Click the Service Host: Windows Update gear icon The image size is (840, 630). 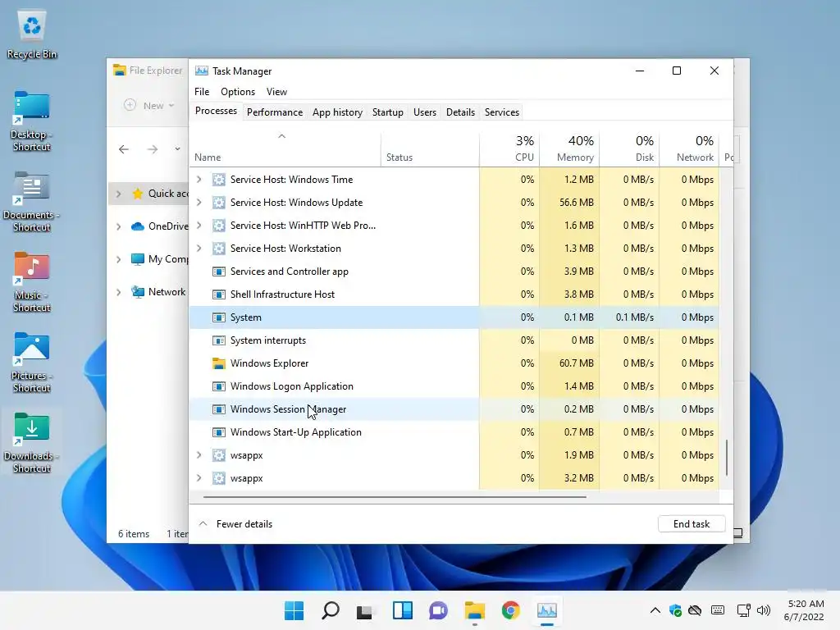[218, 203]
